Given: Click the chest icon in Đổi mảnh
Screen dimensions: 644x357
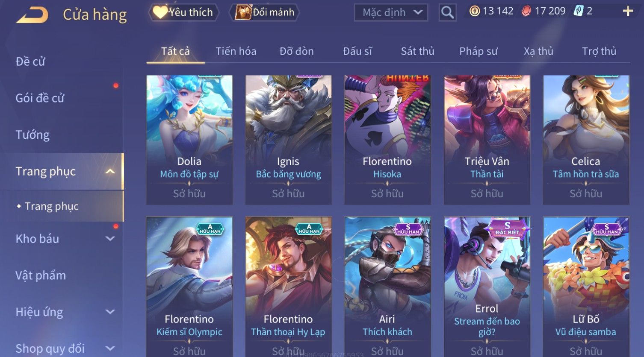Looking at the screenshot, I should tap(243, 12).
